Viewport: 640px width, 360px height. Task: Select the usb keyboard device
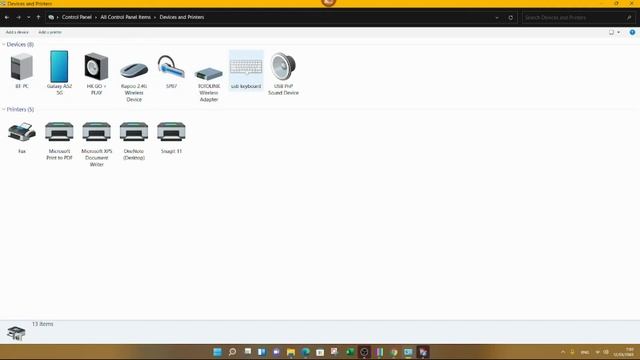pos(246,71)
